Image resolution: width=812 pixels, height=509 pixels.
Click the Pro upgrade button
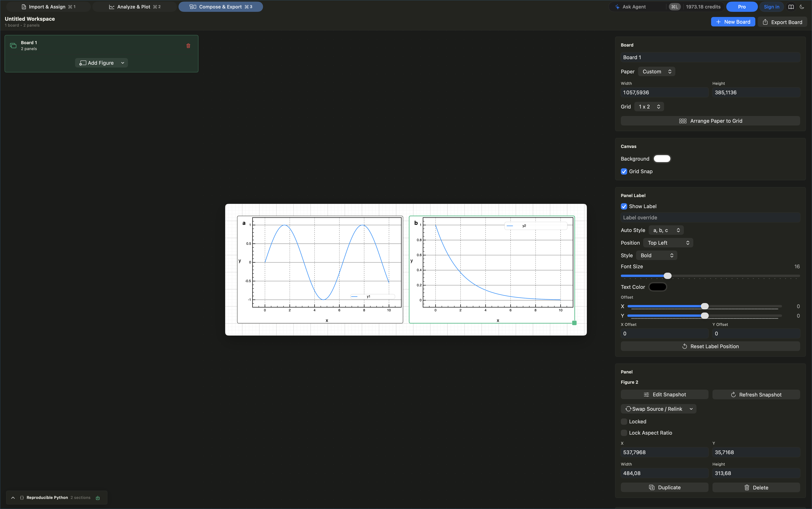pyautogui.click(x=742, y=7)
